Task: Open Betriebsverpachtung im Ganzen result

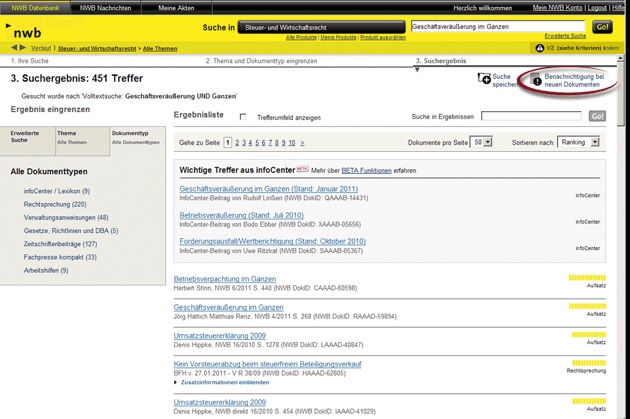Action: coord(224,279)
